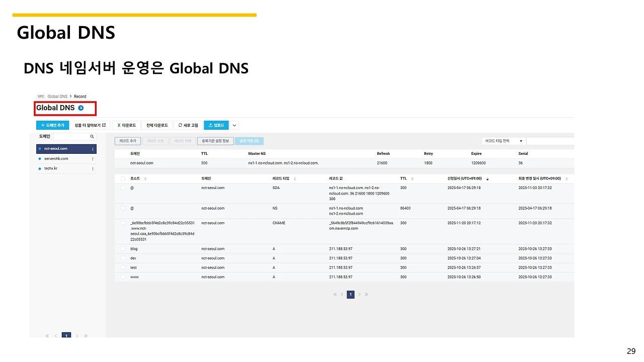This screenshot has height=362, width=644.
Task: Click the www host cell
Action: 134,277
